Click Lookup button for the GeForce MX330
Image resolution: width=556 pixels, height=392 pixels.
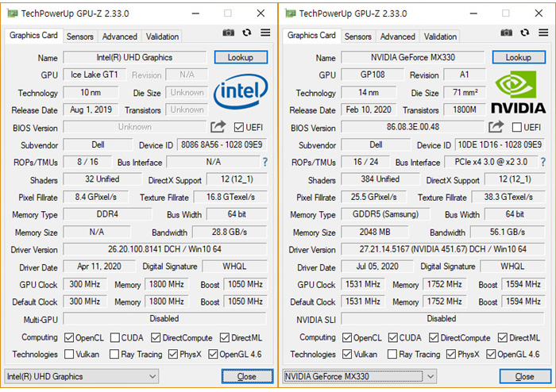pos(518,58)
